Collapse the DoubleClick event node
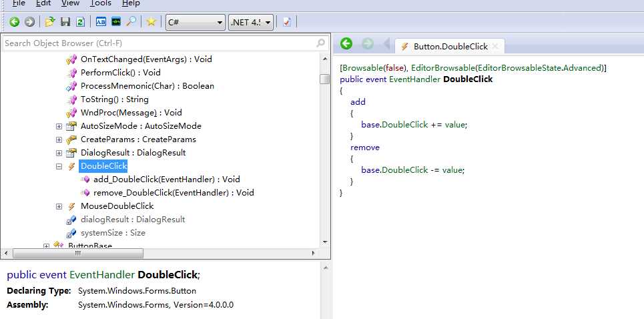 [59, 166]
